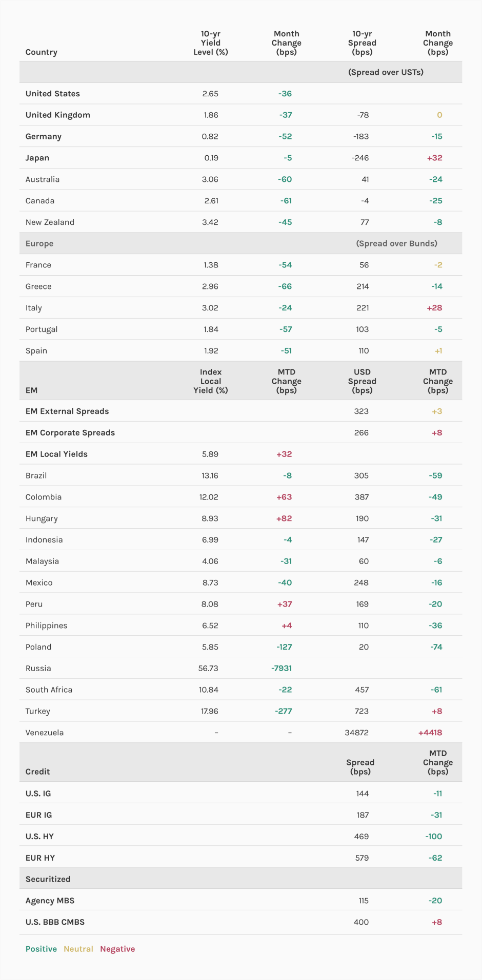Image resolution: width=482 pixels, height=980 pixels.
Task: Click the Credit section header
Action: [38, 772]
